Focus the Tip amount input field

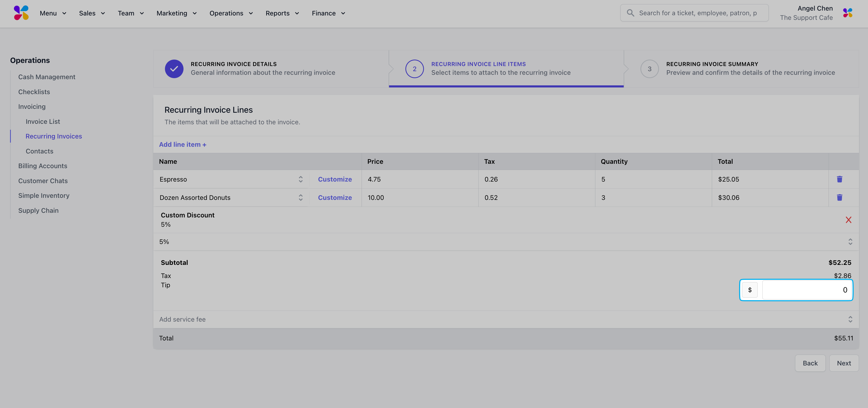point(806,290)
